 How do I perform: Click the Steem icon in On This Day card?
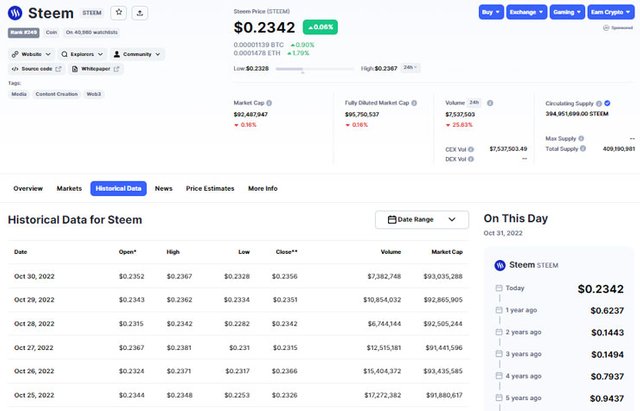pos(500,265)
